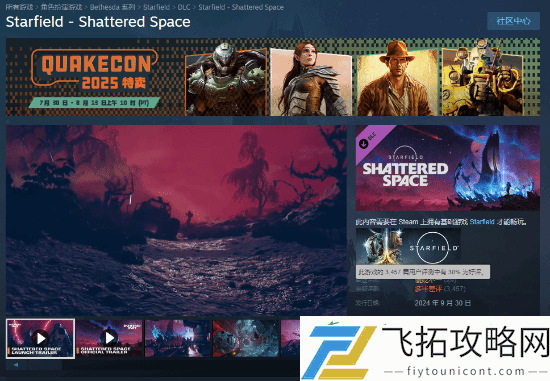Click the page title Starfield - Shattered Space

tap(98, 22)
